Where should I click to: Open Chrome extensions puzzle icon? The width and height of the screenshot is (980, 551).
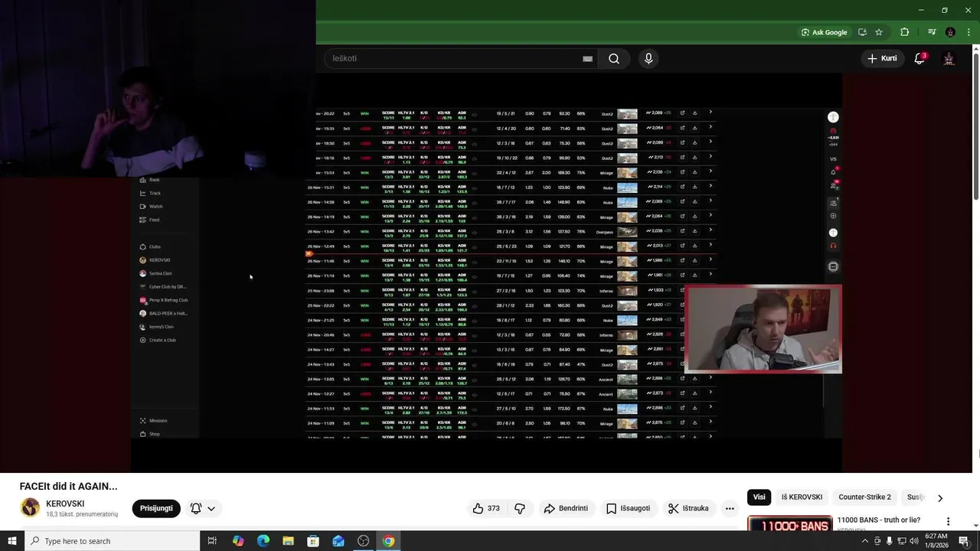(x=905, y=32)
